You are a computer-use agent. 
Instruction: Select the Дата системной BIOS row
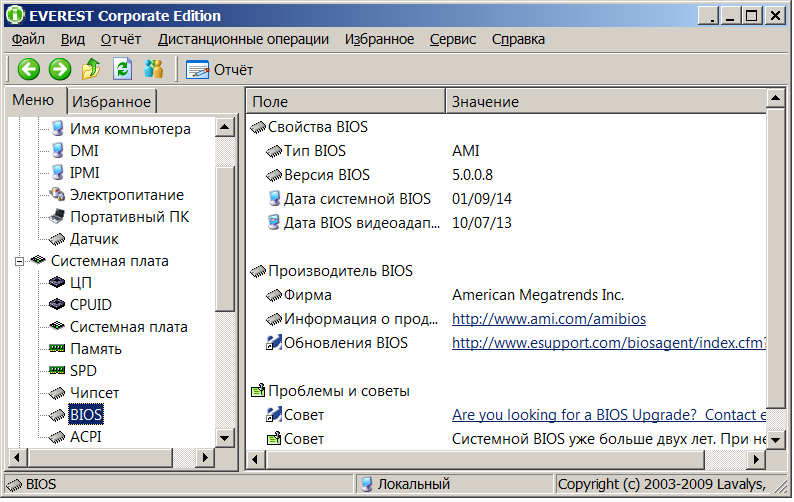(x=506, y=199)
